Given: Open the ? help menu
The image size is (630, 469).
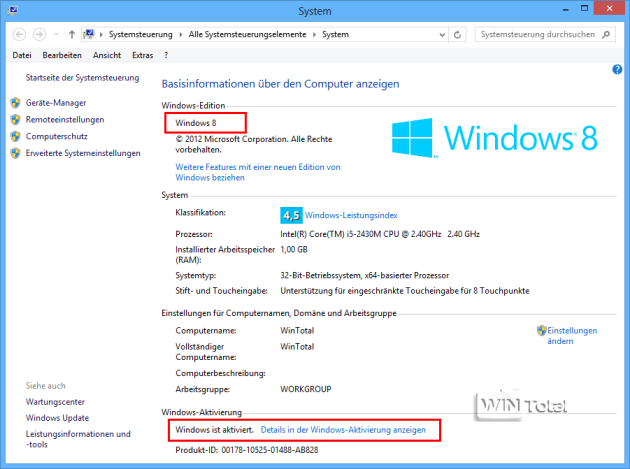Looking at the screenshot, I should 166,55.
